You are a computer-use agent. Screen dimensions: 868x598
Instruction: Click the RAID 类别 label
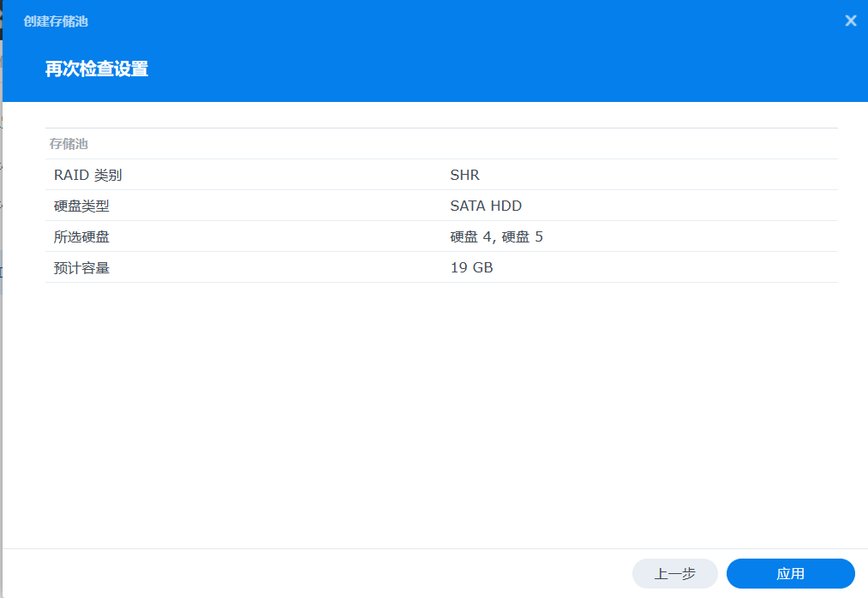(87, 175)
